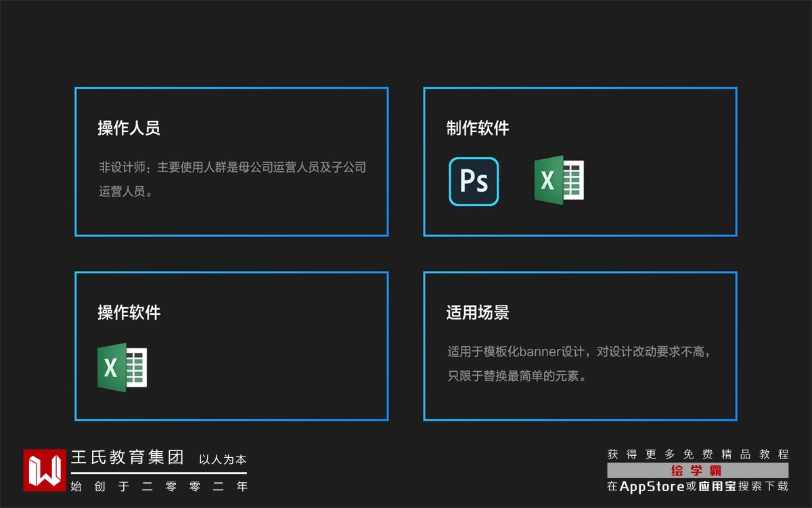The width and height of the screenshot is (812, 508).
Task: Click the Photoshop Ps icon
Action: [x=474, y=182]
